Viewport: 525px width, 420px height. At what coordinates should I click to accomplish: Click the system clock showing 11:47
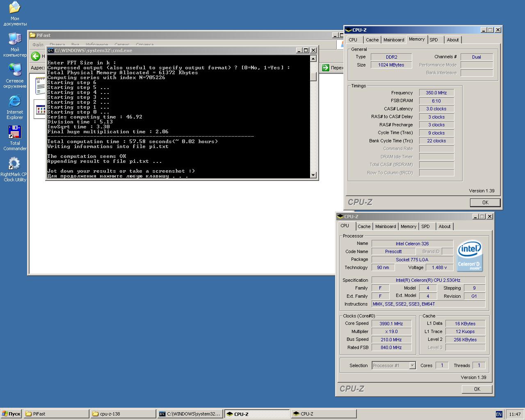[515, 414]
